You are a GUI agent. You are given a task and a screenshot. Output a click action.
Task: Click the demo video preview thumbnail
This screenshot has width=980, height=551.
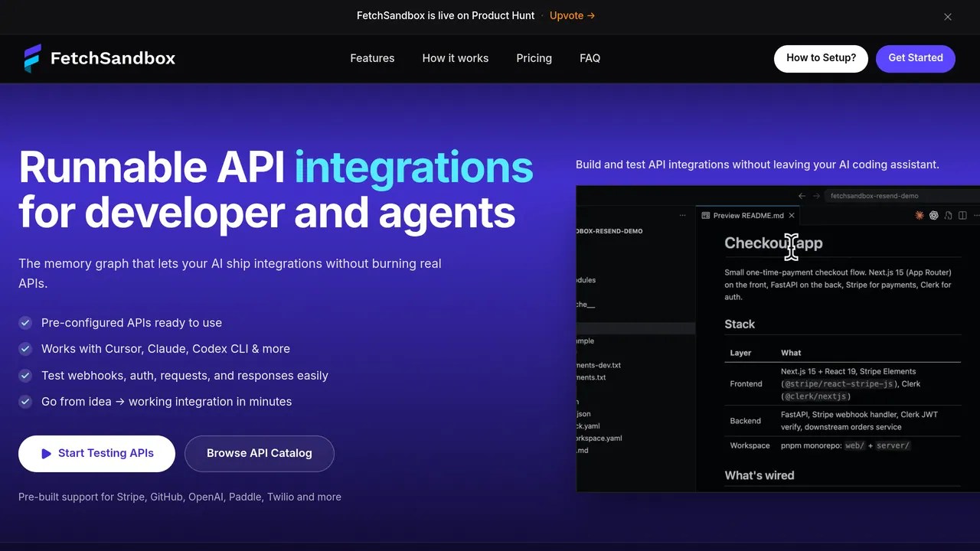pyautogui.click(x=778, y=339)
